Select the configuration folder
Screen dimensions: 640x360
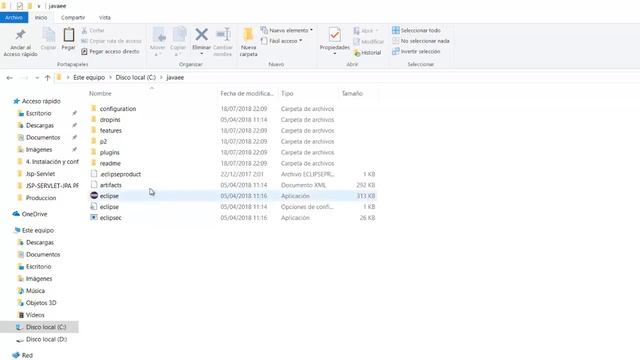click(x=118, y=109)
